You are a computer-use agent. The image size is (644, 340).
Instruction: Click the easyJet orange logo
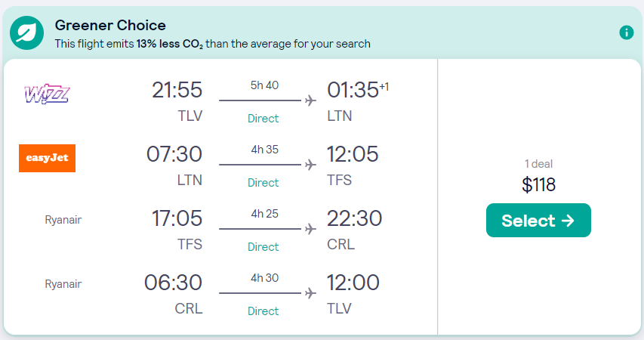click(x=48, y=158)
